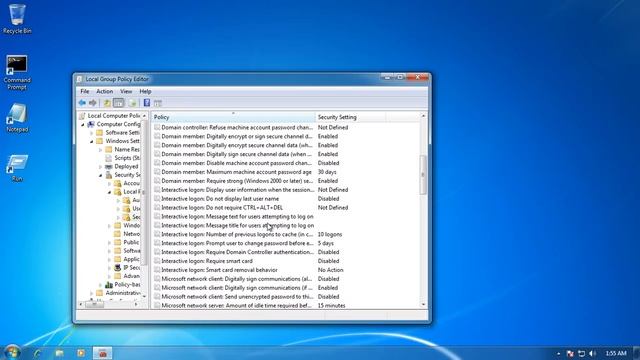This screenshot has width=640, height=360.
Task: Select 'Domain controller: Refuse machine account password' policy
Action: [237, 127]
